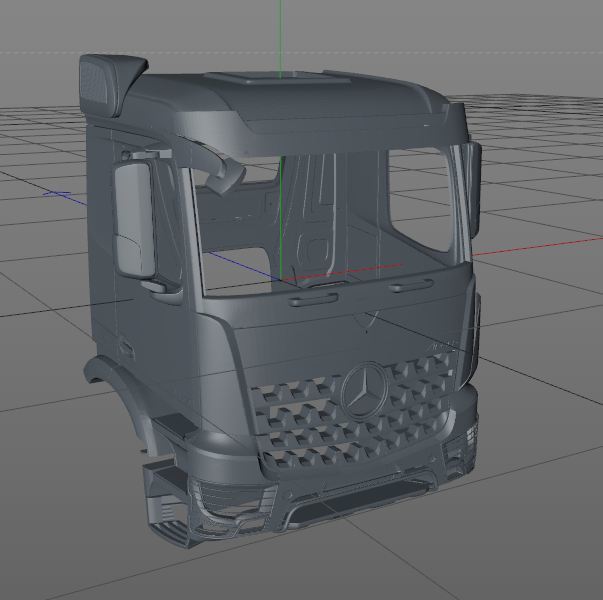
Task: Select the seat back visible through windshield
Action: point(315,215)
